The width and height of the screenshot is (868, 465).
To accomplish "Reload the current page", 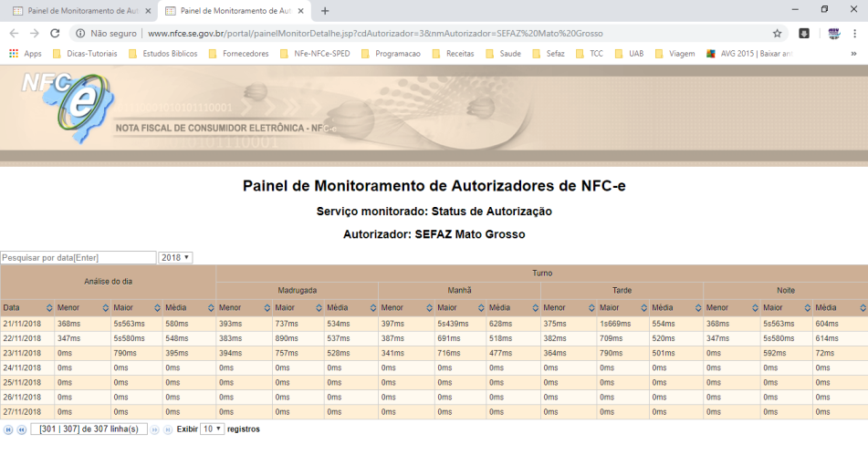I will pyautogui.click(x=55, y=33).
